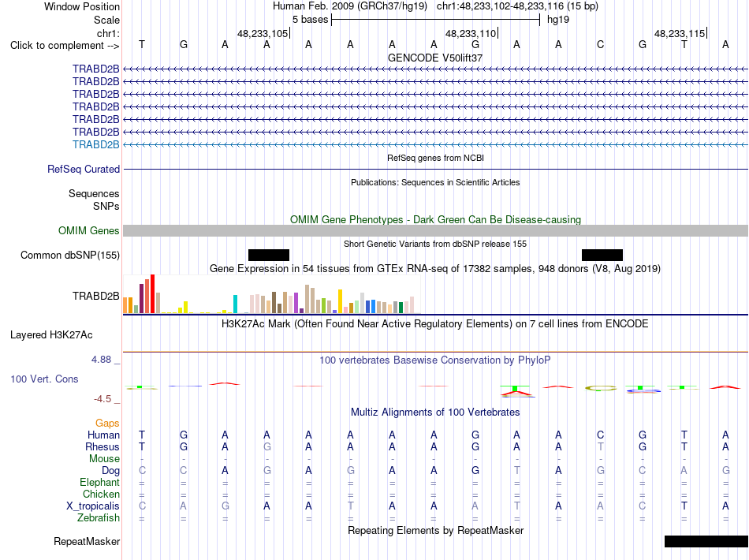
Task: Open 'Repeating Elements by RepeatMasker' title
Action: pyautogui.click(x=435, y=530)
